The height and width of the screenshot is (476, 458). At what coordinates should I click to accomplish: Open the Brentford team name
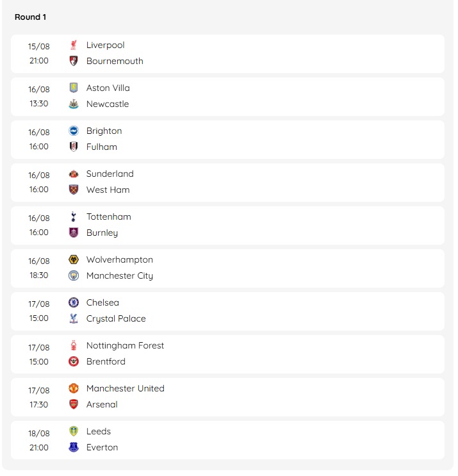pos(106,361)
